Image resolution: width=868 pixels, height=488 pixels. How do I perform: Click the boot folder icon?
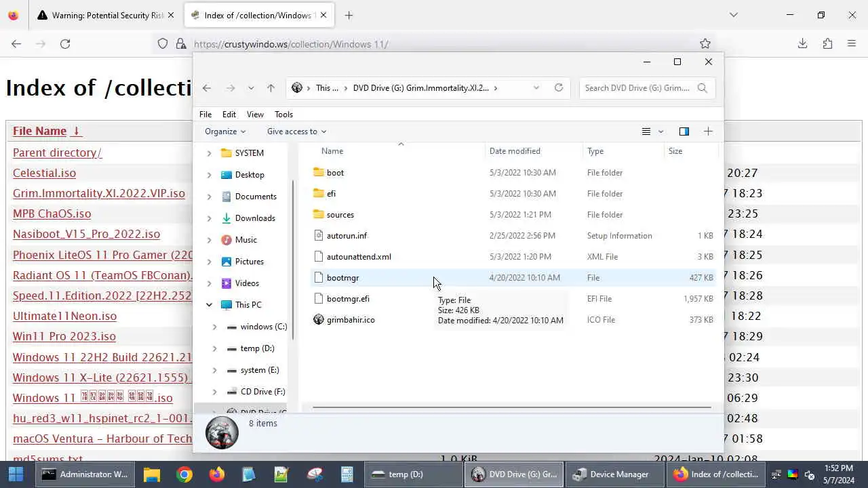[x=319, y=172]
